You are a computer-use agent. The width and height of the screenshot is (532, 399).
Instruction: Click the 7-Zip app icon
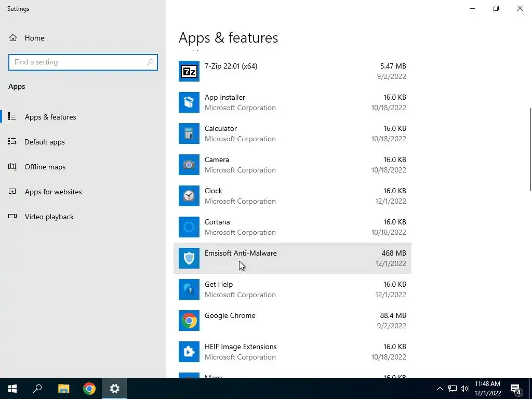[x=189, y=71]
